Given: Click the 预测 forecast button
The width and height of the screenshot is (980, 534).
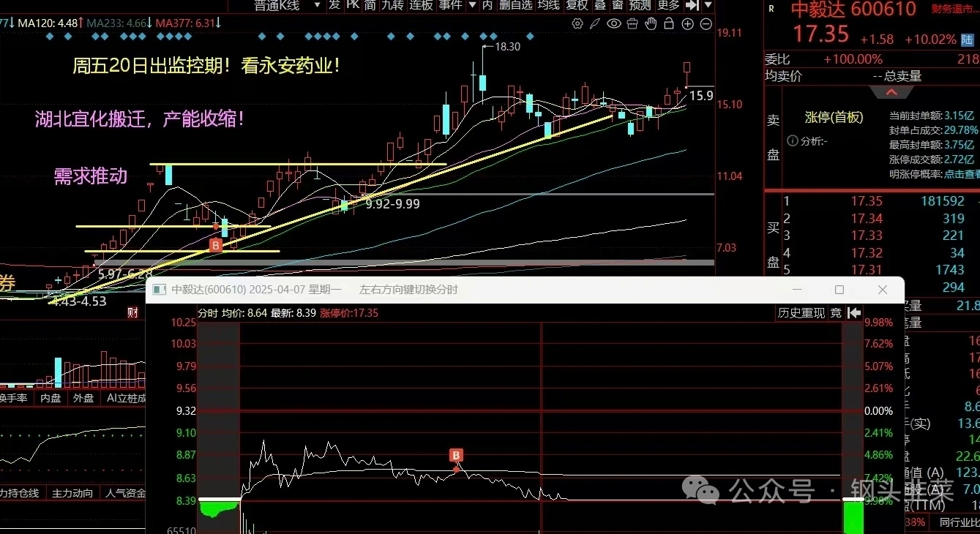Looking at the screenshot, I should pyautogui.click(x=640, y=5).
